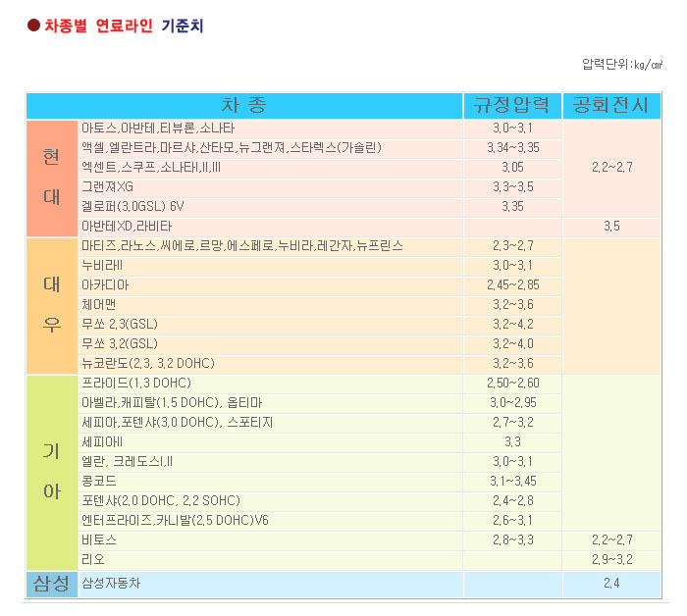
Task: Click pressure value '3.05'
Action: point(512,168)
